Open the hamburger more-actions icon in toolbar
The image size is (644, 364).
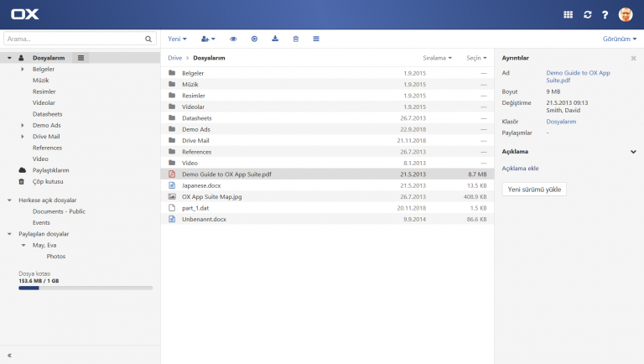[x=316, y=39]
